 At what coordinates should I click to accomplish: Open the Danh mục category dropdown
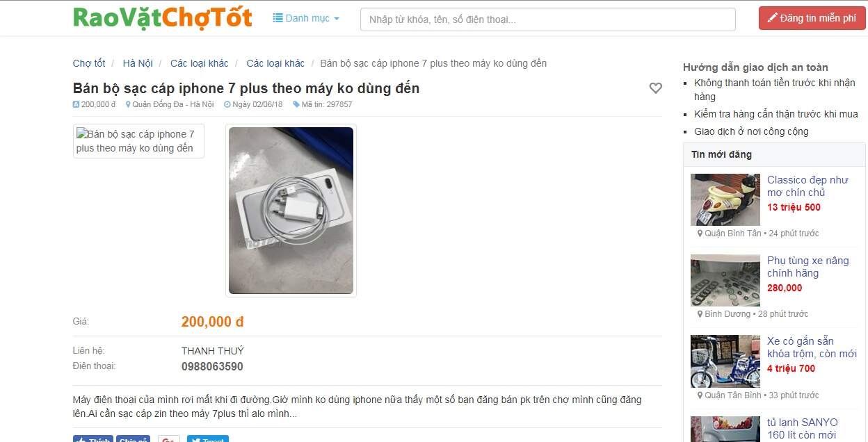pyautogui.click(x=306, y=18)
